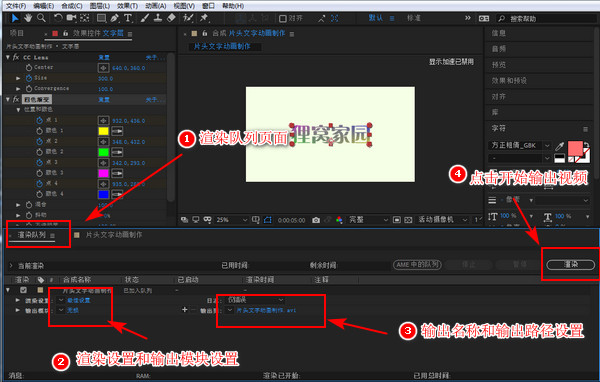Switch to the 项目 panel tab
This screenshot has width=600, height=382.
pyautogui.click(x=17, y=33)
